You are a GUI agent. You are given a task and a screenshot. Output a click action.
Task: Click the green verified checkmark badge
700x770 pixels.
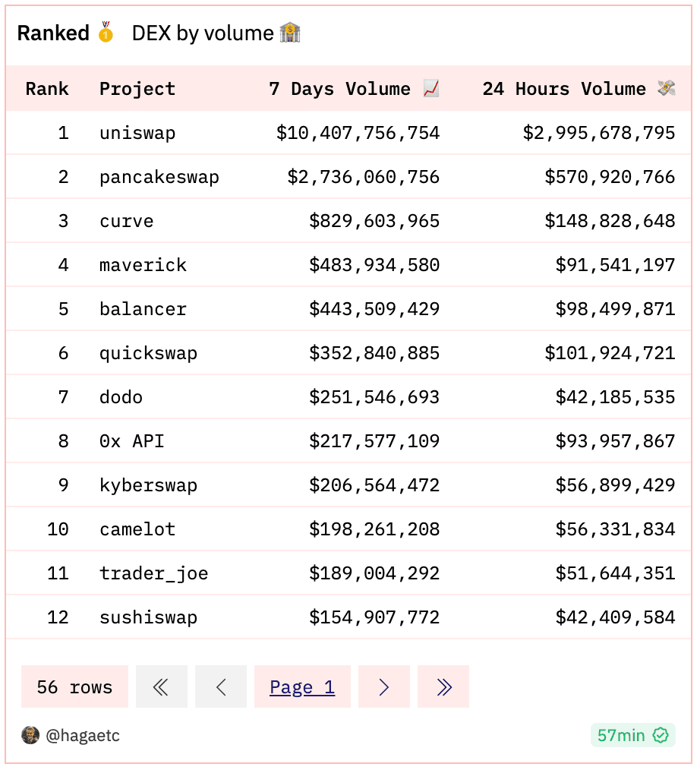click(661, 735)
